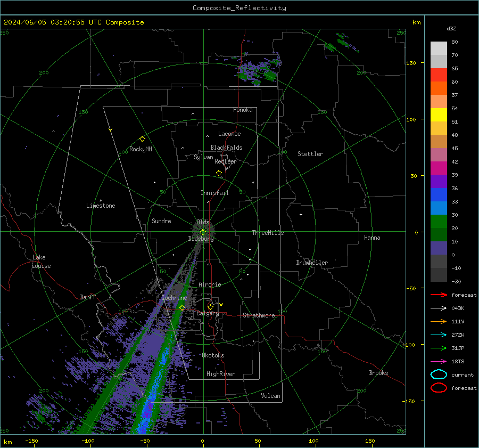Click the yellow diamond marker above Calgary label
This screenshot has width=479, height=448.
point(210,307)
